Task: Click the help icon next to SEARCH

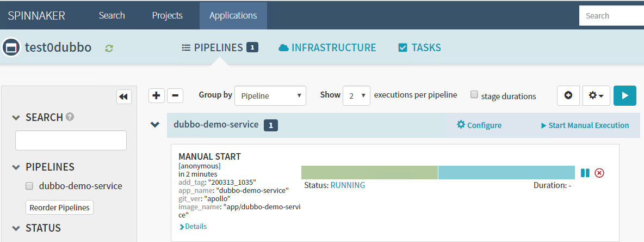Action: coord(70,117)
